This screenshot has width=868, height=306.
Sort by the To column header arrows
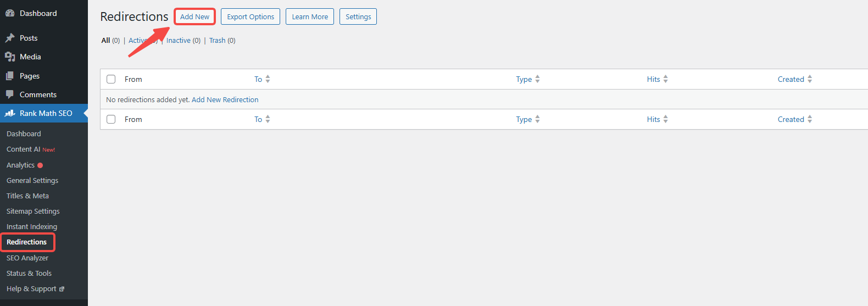[x=268, y=79]
